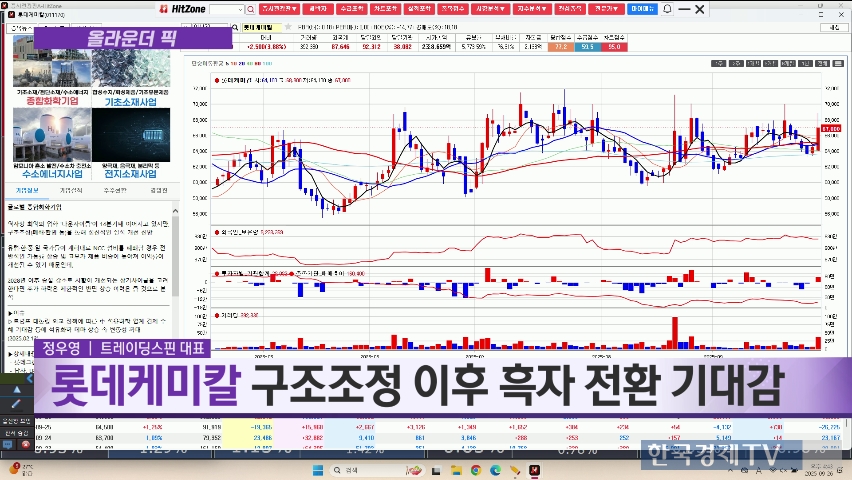
Task: Switch to the 기업실적 tab
Action: (x=71, y=190)
